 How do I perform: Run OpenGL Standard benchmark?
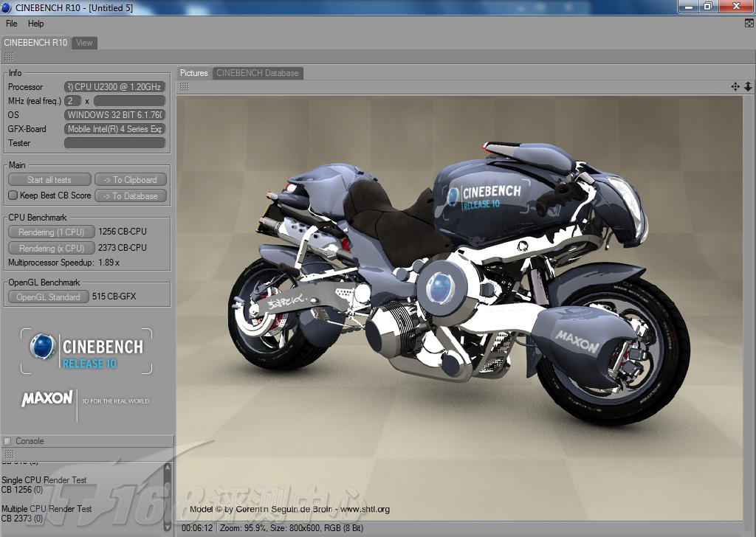(x=48, y=297)
